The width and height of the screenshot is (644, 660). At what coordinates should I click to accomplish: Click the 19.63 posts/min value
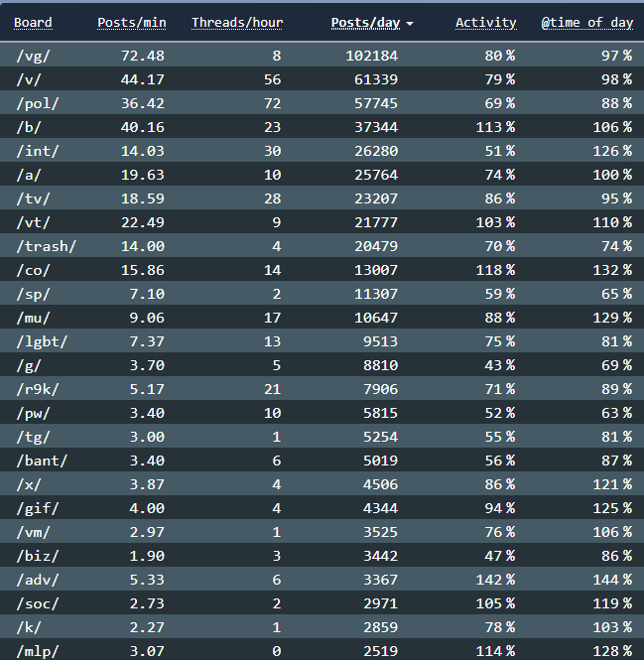click(x=143, y=175)
